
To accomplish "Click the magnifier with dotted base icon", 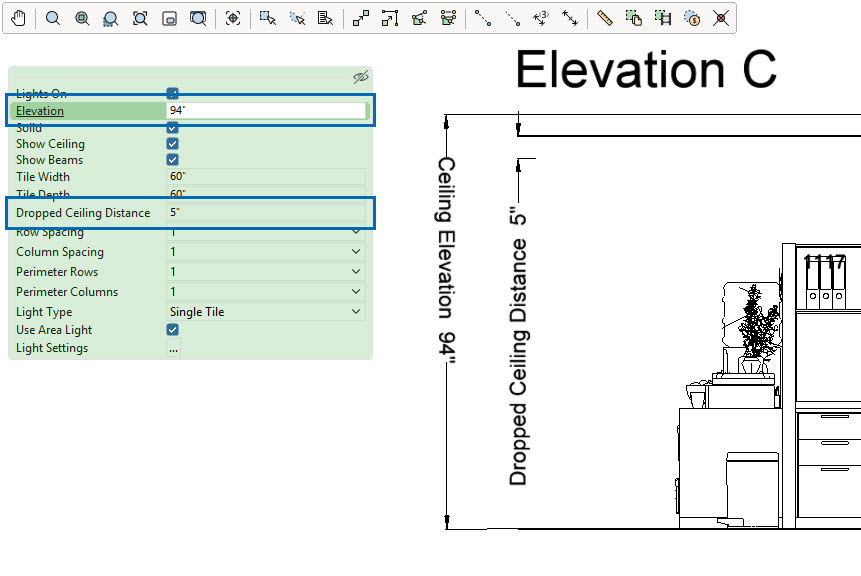I will [x=110, y=19].
